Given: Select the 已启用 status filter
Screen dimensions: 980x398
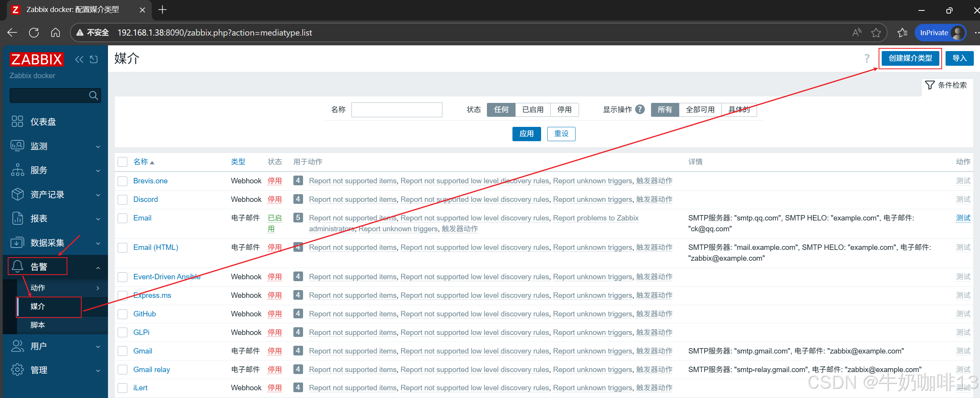Looking at the screenshot, I should [533, 110].
